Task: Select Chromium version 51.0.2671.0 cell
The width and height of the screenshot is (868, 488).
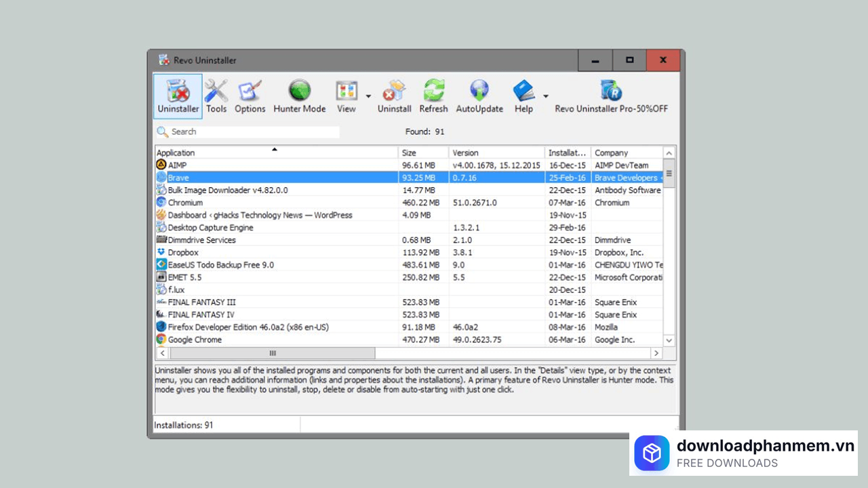Action: tap(475, 202)
